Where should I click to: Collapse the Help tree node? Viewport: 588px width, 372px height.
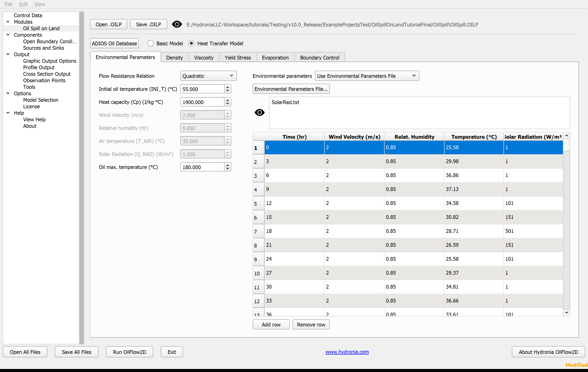(x=8, y=113)
